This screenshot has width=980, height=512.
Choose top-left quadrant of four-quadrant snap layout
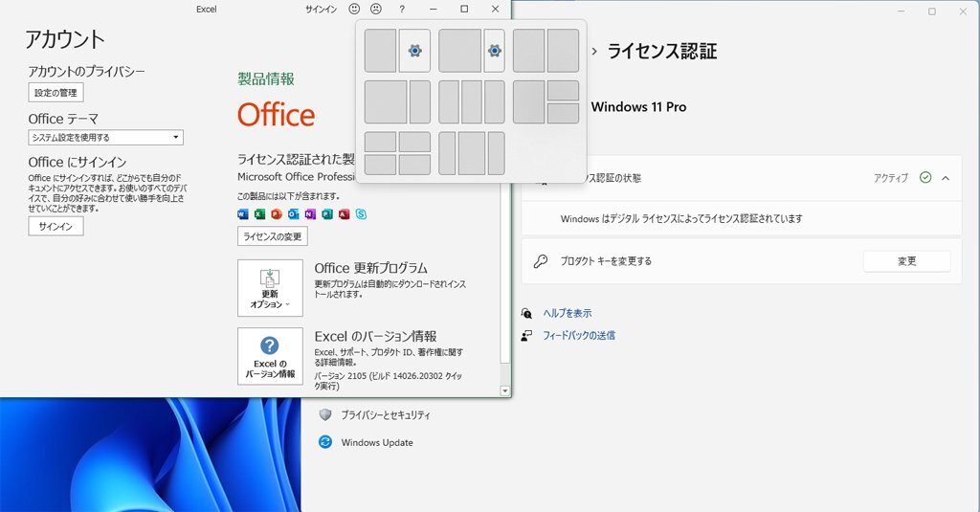(381, 142)
